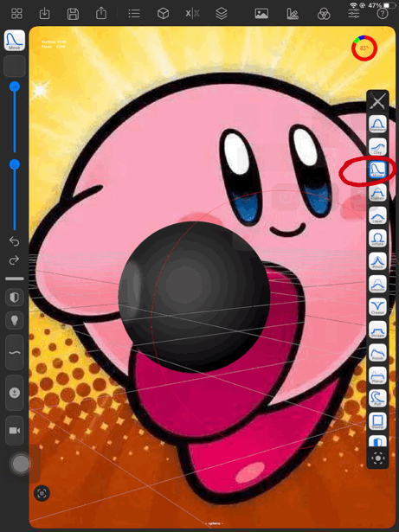Select the partly hidden mask brush
The width and height of the screenshot is (399, 532).
point(377,440)
